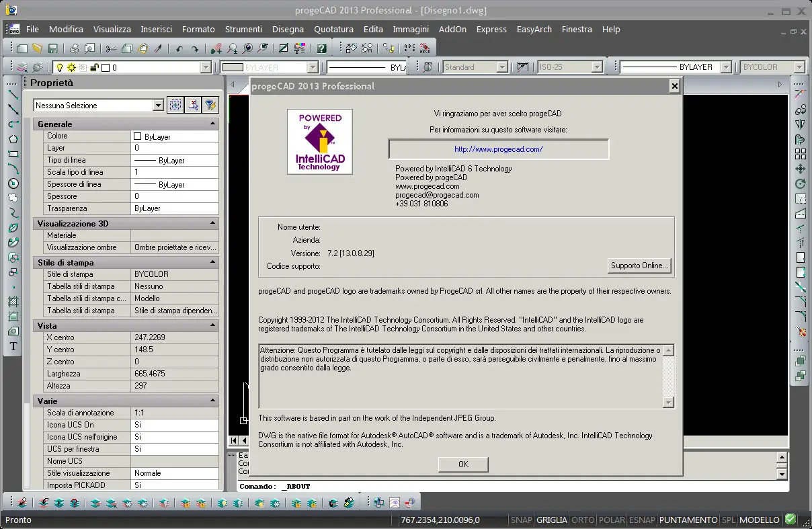Click OK in the about dialog

tap(463, 464)
